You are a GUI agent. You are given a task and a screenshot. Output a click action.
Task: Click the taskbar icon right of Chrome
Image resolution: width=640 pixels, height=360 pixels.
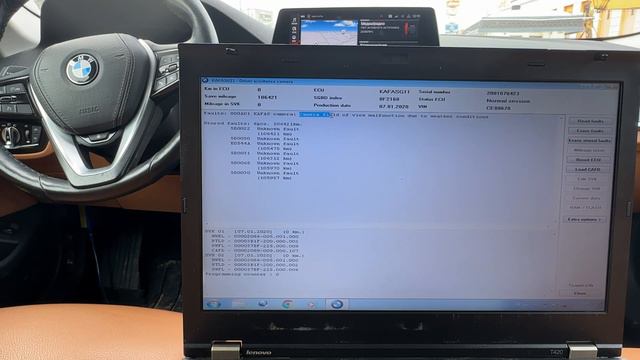pos(312,304)
